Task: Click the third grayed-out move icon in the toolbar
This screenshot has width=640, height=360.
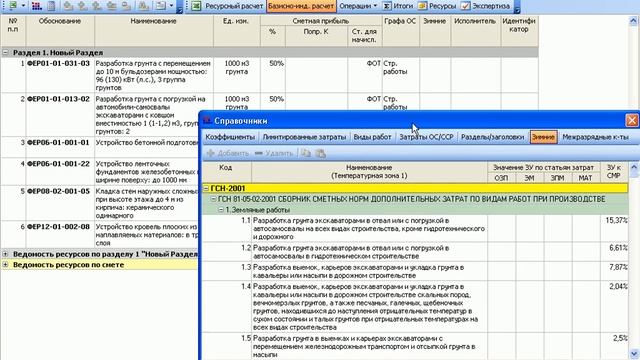Action: (x=97, y=6)
